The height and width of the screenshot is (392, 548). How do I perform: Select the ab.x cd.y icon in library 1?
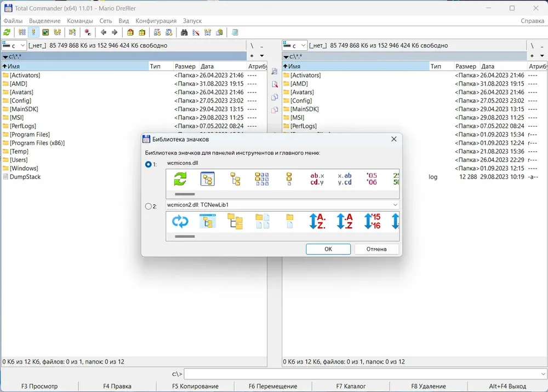(317, 179)
